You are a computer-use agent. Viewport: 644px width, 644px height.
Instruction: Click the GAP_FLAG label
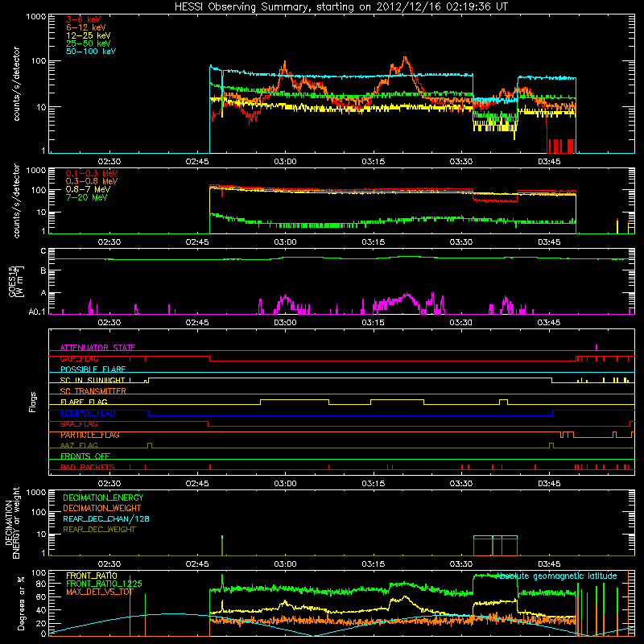[79, 358]
